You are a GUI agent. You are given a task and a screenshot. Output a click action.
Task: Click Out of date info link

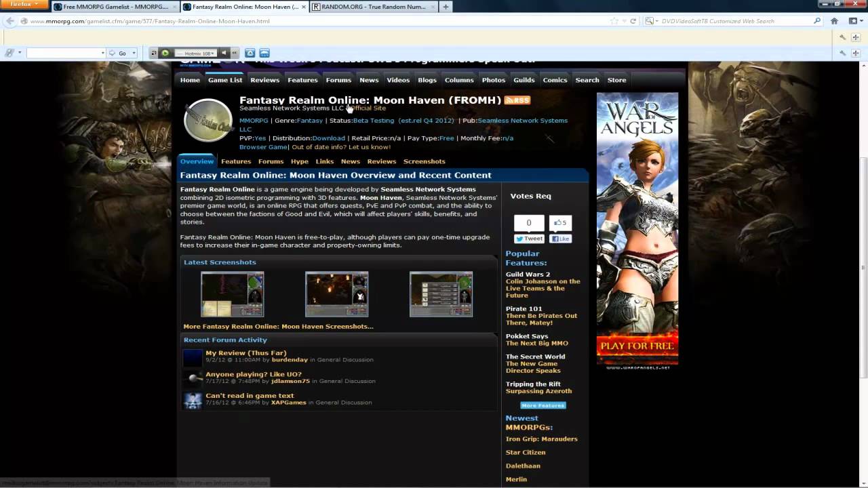pos(341,147)
